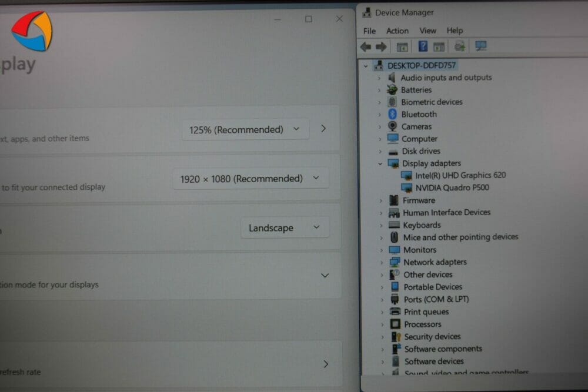Open the Landscape orientation dropdown

[x=285, y=227]
